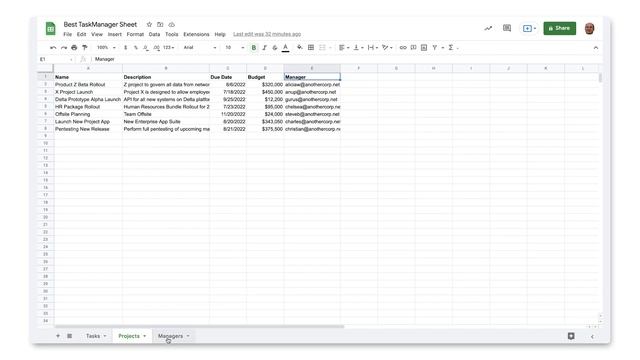Click the Share button
This screenshot has width=640, height=360.
[x=560, y=28]
